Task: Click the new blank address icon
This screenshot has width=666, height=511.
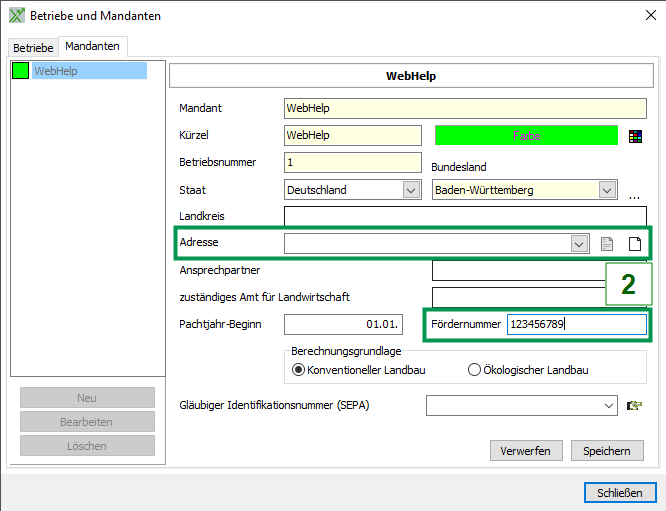Action: pos(634,243)
